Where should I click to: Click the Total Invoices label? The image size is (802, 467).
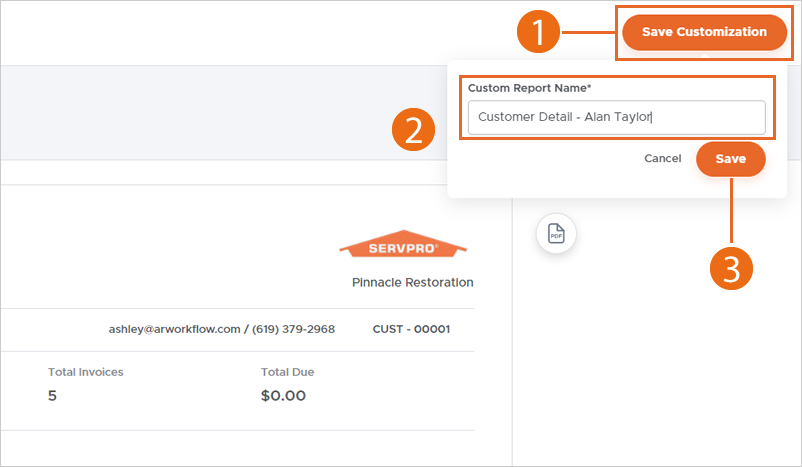tap(85, 372)
